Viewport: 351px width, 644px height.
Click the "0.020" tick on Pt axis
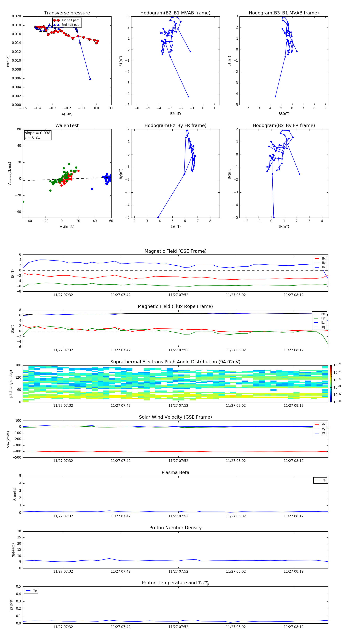17,16
